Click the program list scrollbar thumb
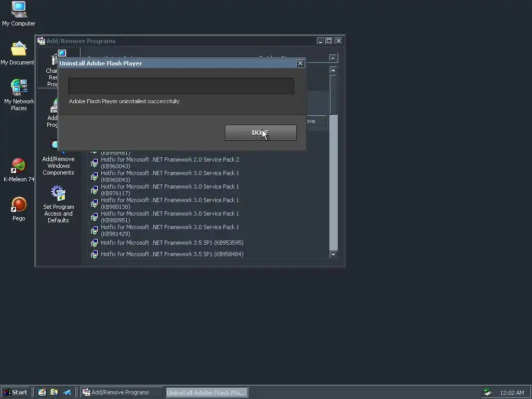This screenshot has width=532, height=399. 333,95
